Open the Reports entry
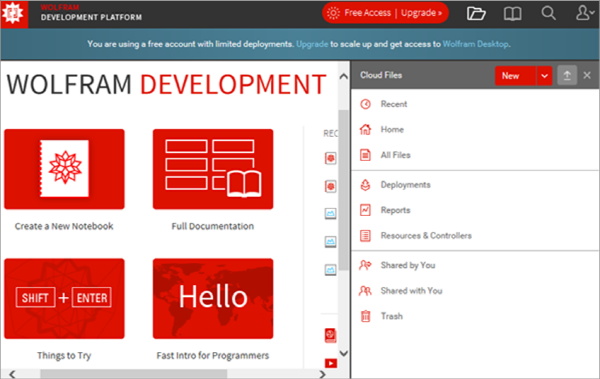The width and height of the screenshot is (600, 379). 395,210
